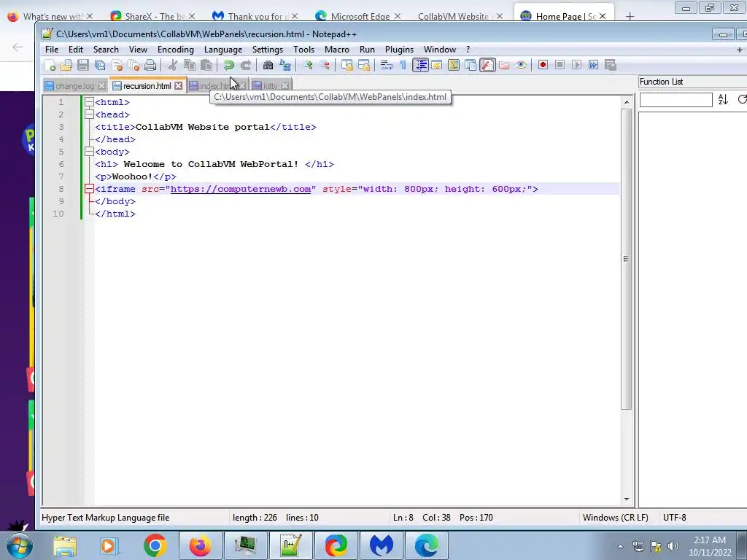747x560 pixels.
Task: Collapse the iframe fold on line 8
Action: (x=89, y=189)
